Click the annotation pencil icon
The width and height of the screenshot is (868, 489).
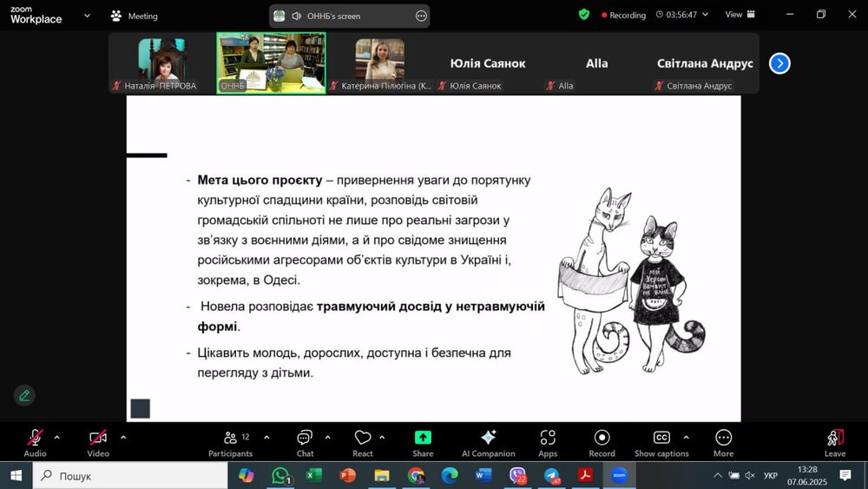tap(24, 395)
